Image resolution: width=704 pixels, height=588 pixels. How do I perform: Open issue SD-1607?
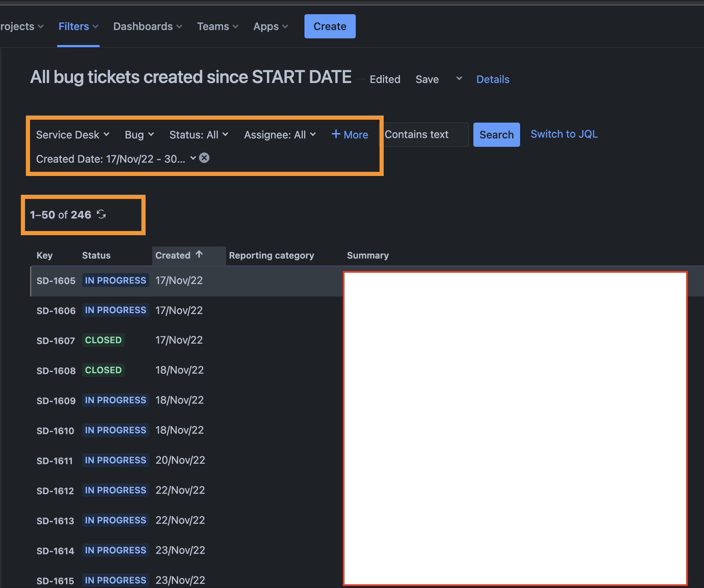[55, 341]
